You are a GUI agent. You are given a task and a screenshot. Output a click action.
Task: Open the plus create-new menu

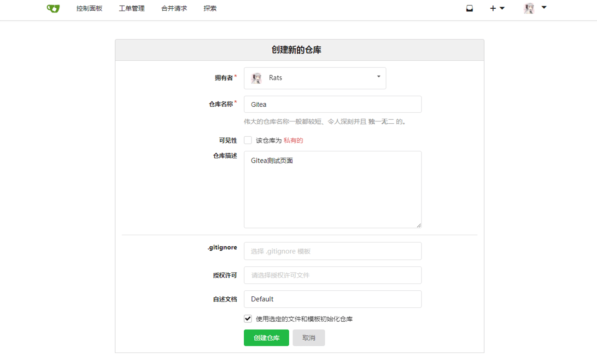click(497, 8)
